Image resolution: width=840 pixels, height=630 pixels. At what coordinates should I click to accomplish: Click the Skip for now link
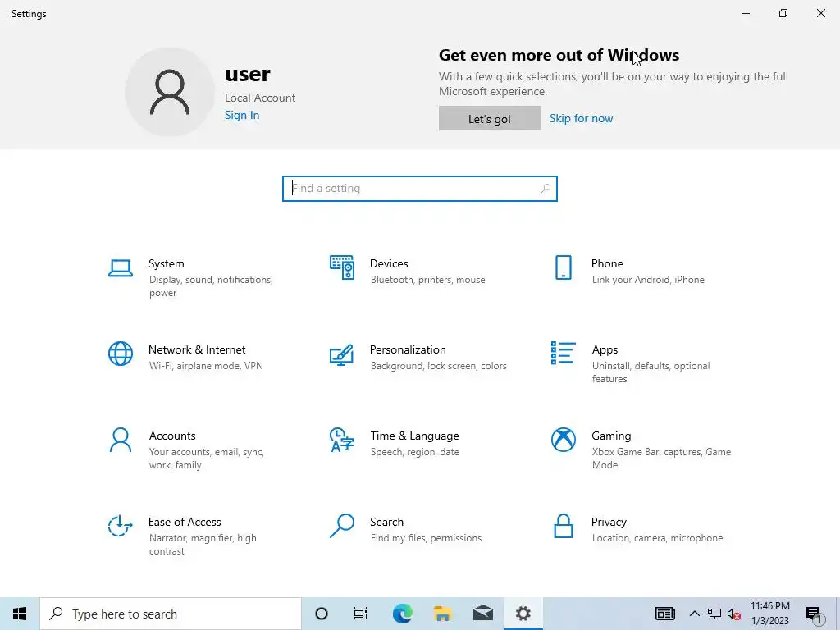pyautogui.click(x=582, y=118)
